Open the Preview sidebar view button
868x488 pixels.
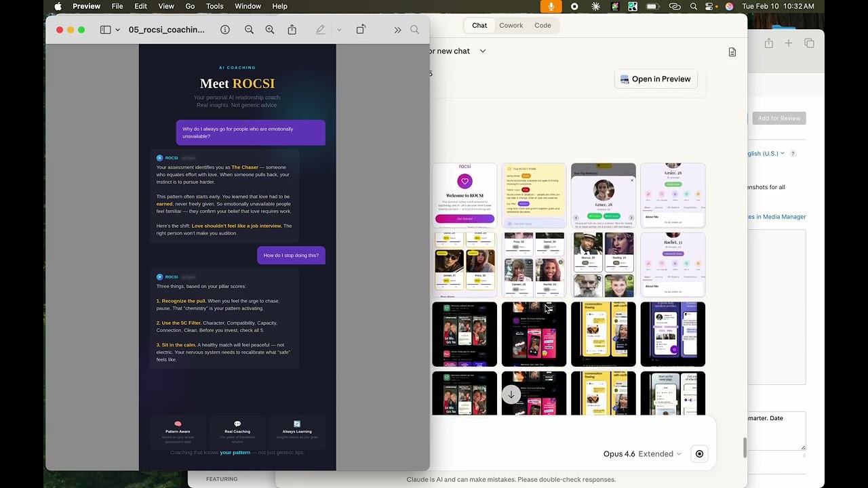tap(105, 30)
